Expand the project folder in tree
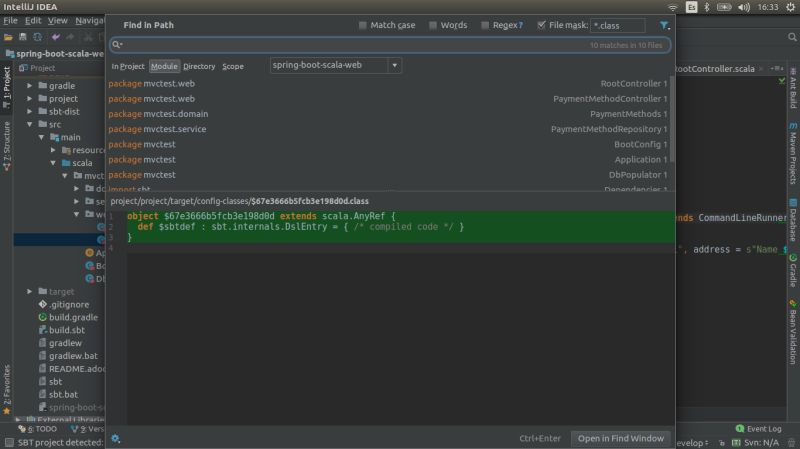Image resolution: width=800 pixels, height=449 pixels. (x=30, y=98)
